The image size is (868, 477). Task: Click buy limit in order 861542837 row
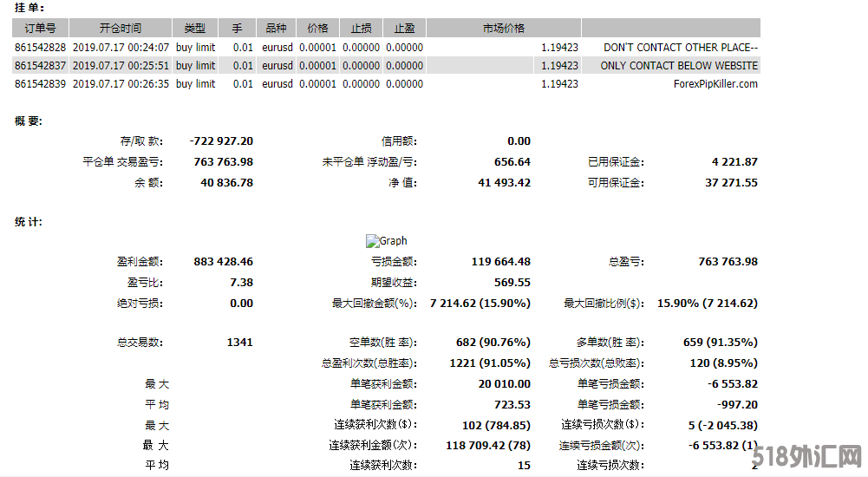tap(195, 66)
